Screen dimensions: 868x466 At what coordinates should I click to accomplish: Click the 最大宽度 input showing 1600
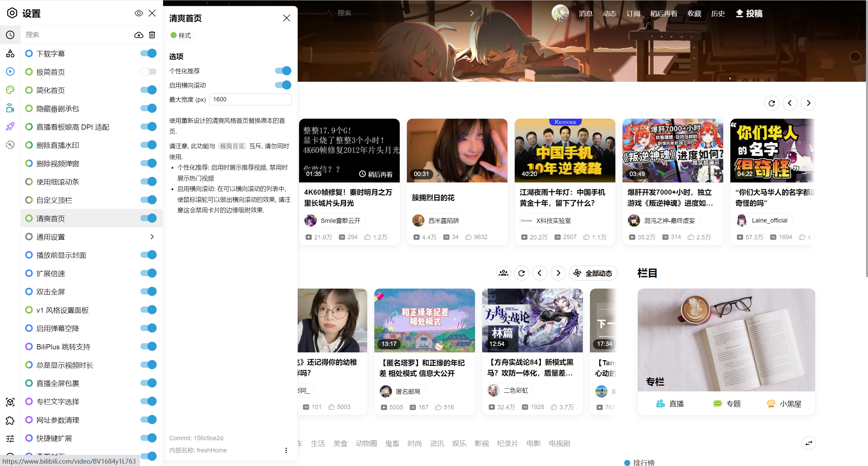click(x=250, y=99)
